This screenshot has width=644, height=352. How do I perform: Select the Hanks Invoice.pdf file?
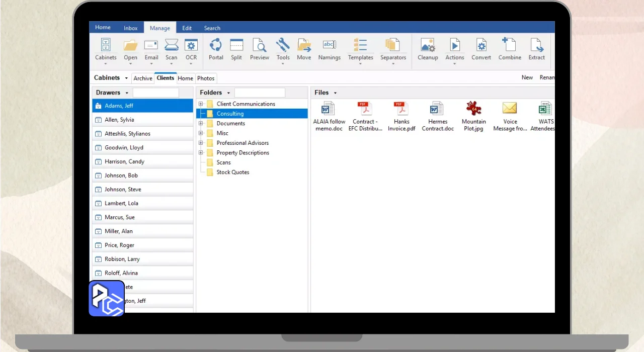click(x=401, y=116)
